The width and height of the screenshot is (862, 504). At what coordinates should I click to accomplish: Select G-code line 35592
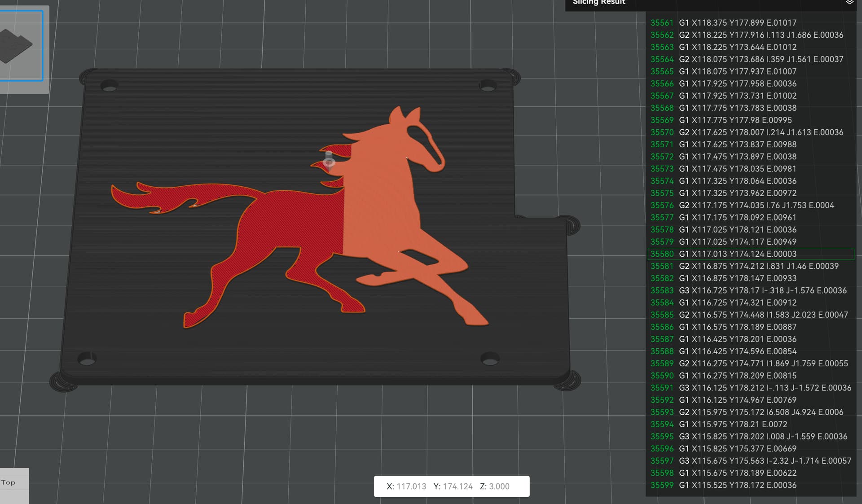(x=751, y=400)
